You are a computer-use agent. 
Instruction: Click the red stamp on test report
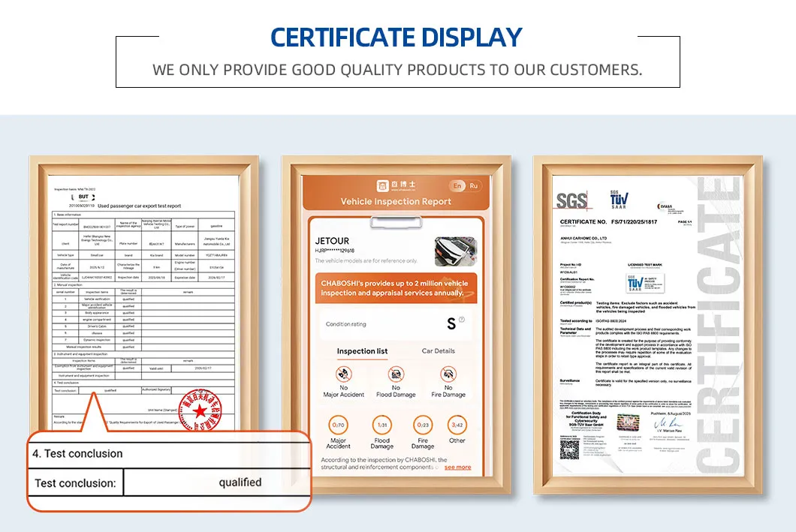(201, 410)
